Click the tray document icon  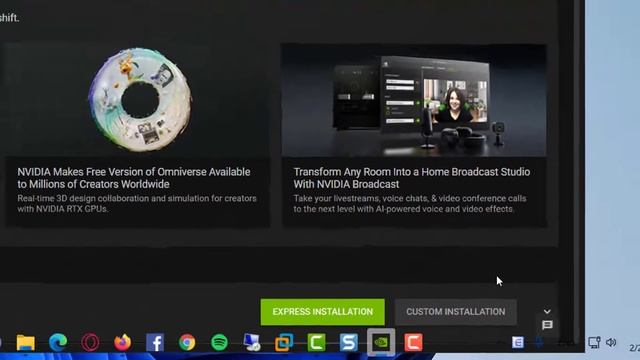pos(518,342)
